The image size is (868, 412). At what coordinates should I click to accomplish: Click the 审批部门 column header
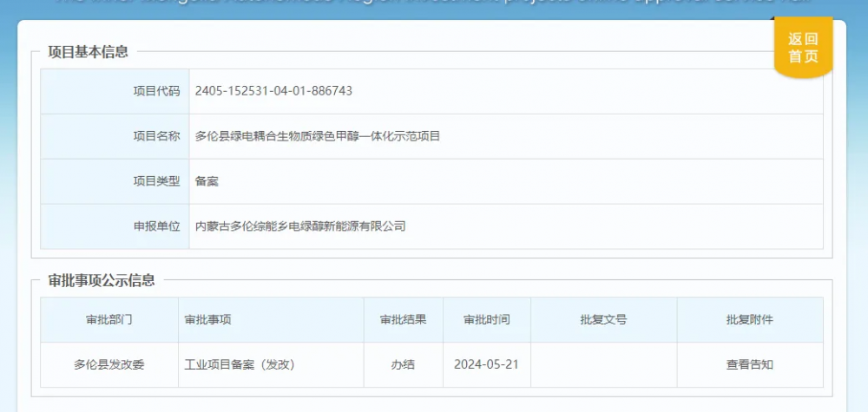(108, 319)
